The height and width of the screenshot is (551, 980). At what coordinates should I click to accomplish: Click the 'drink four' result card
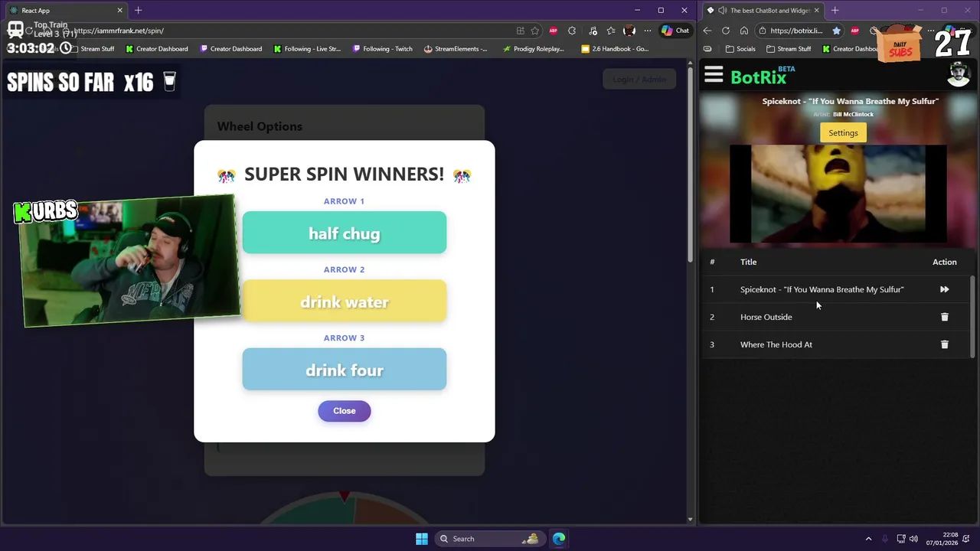[344, 370]
